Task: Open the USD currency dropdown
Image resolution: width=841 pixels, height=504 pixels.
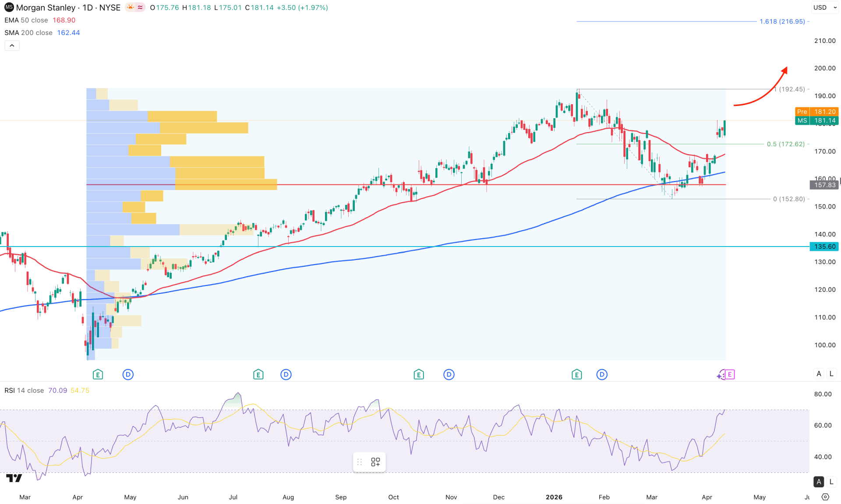Action: click(825, 7)
